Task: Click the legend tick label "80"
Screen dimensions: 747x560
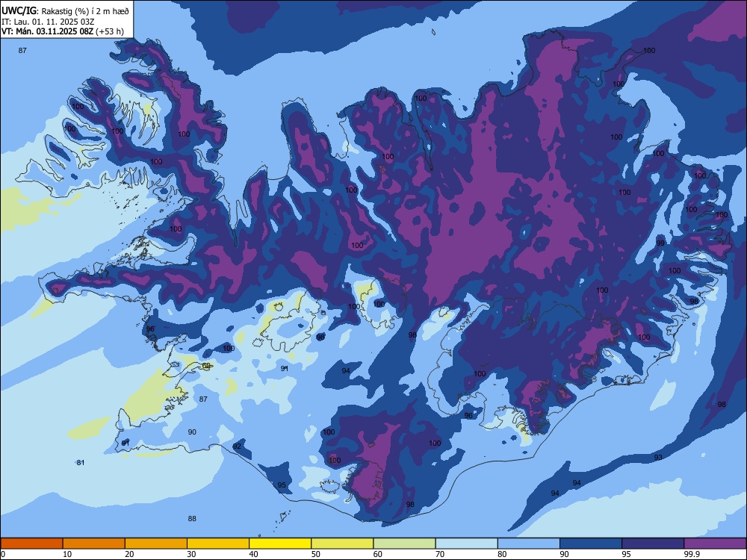Action: (x=502, y=554)
